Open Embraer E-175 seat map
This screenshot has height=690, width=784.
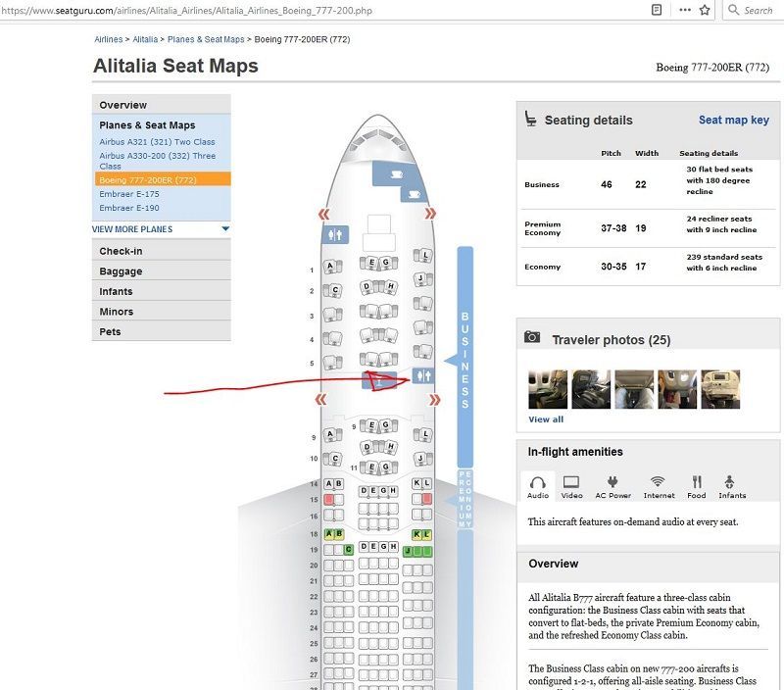129,194
